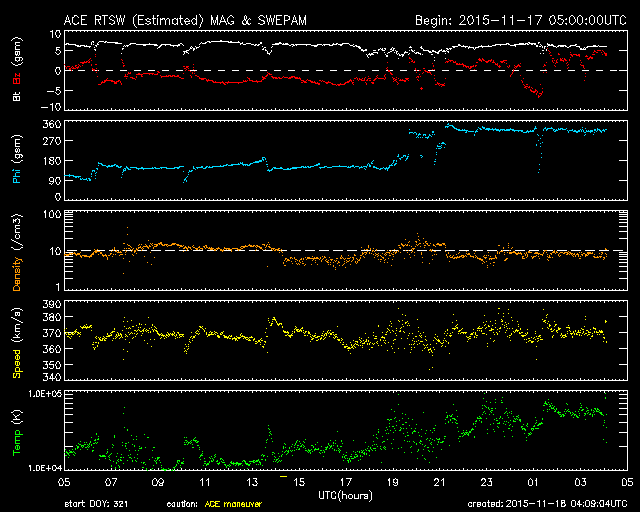The width and height of the screenshot is (640, 512).
Task: Click the '23' hour tick label
Action: pos(487,482)
